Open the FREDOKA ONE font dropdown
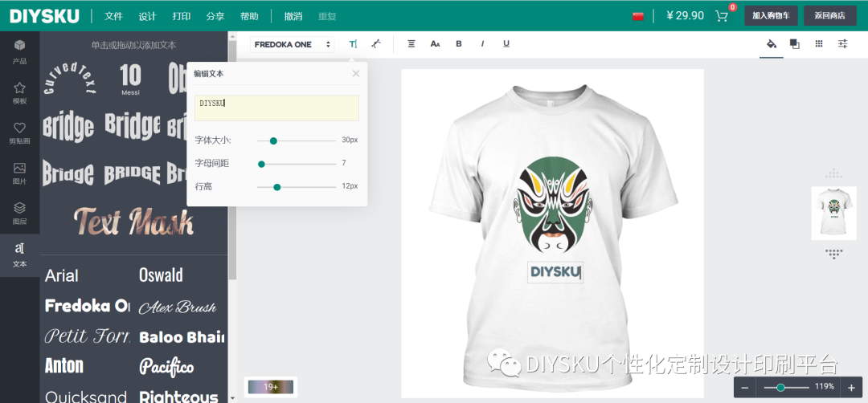The height and width of the screenshot is (403, 868). click(293, 44)
